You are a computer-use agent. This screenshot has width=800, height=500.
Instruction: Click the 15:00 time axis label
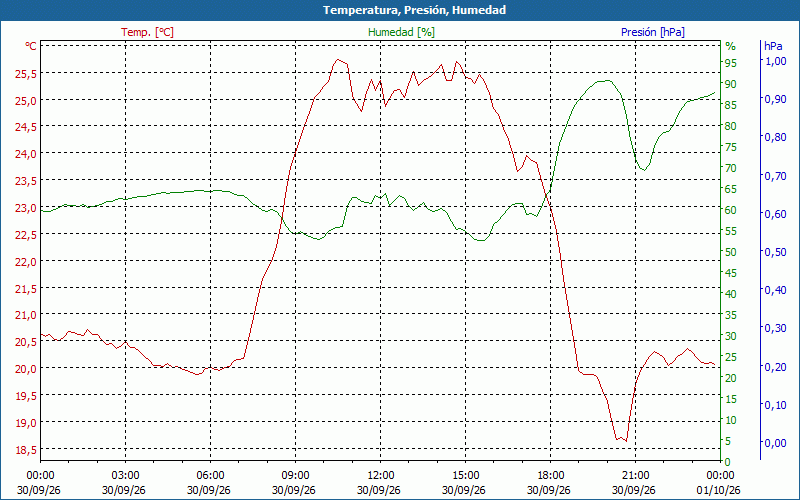[465, 476]
